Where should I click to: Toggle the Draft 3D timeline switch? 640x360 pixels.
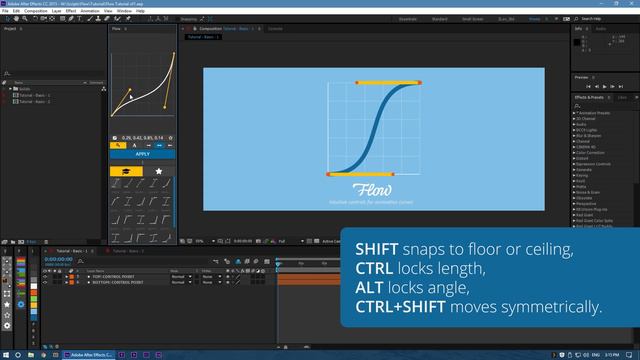coord(227,261)
